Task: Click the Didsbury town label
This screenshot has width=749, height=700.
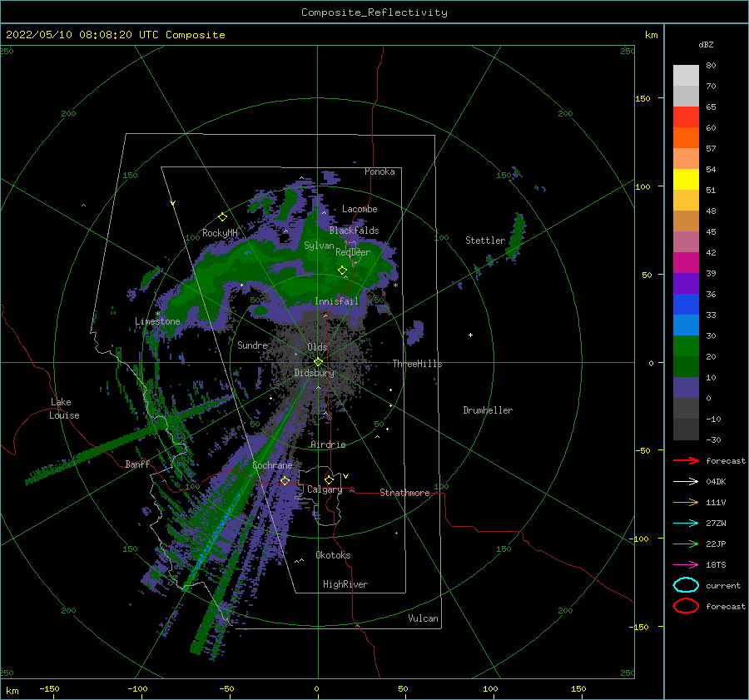Action: point(314,373)
